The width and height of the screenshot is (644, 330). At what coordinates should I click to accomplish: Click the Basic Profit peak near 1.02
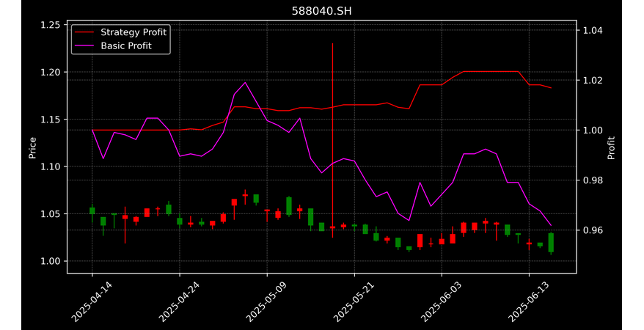tap(245, 82)
